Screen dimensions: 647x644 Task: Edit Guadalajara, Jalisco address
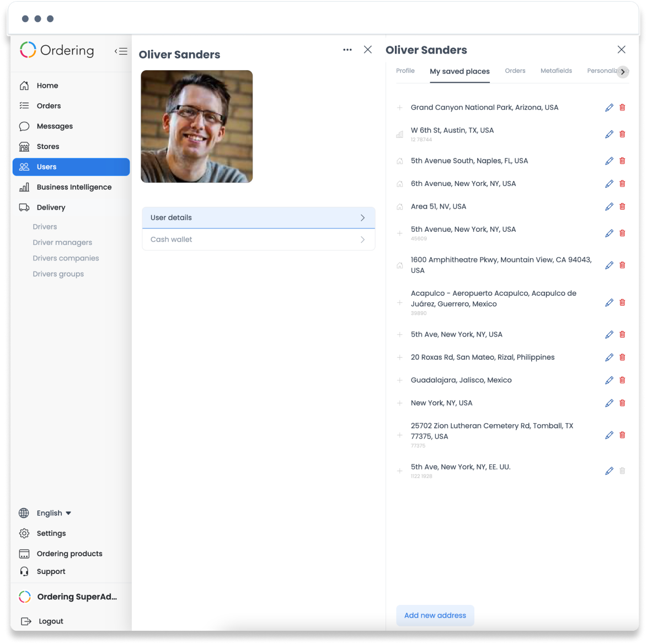[609, 380]
